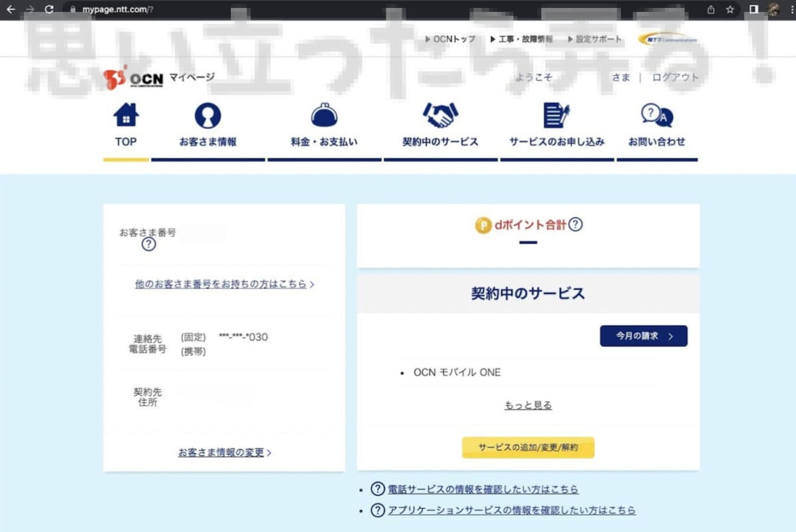This screenshot has height=532, width=796.
Task: Click OCN モバイル ONE service entry
Action: tap(457, 372)
